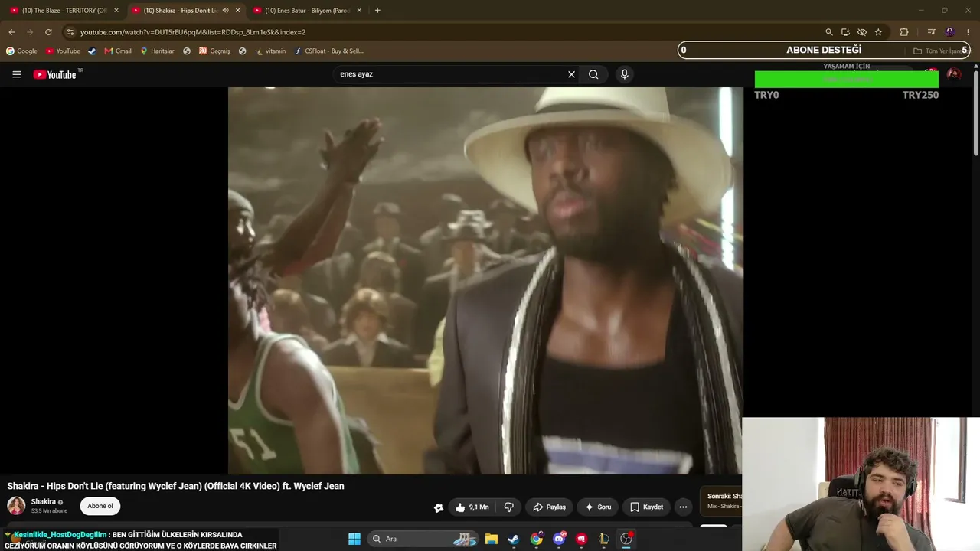Screen dimensions: 980x551
Task: Open a new browser tab
Action: tap(377, 11)
